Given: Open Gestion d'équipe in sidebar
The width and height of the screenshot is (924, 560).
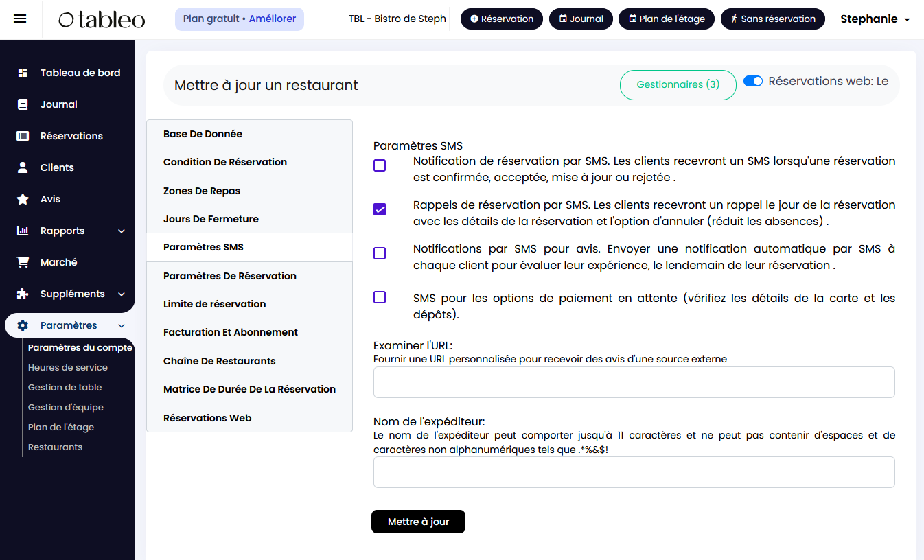Looking at the screenshot, I should tap(66, 407).
